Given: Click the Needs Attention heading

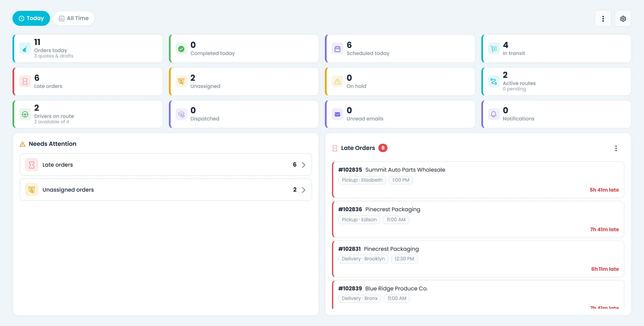Looking at the screenshot, I should coord(52,144).
